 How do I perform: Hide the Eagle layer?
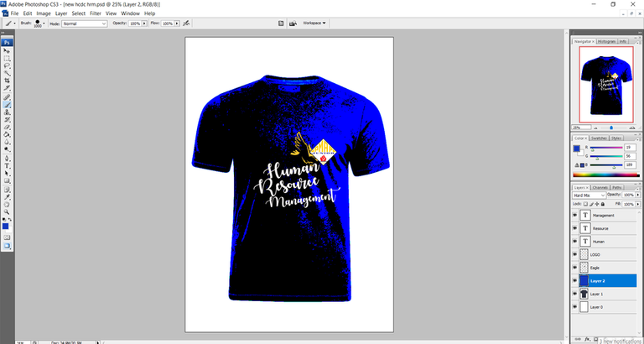tap(574, 268)
